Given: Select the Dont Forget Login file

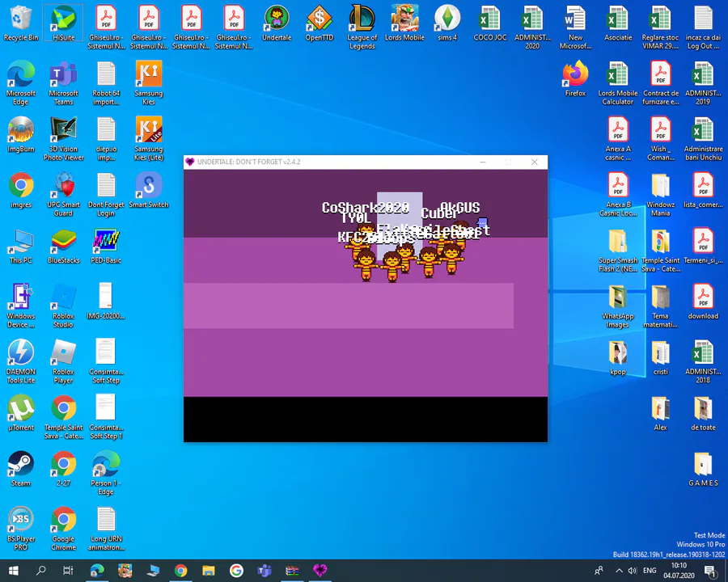Looking at the screenshot, I should click(x=106, y=195).
